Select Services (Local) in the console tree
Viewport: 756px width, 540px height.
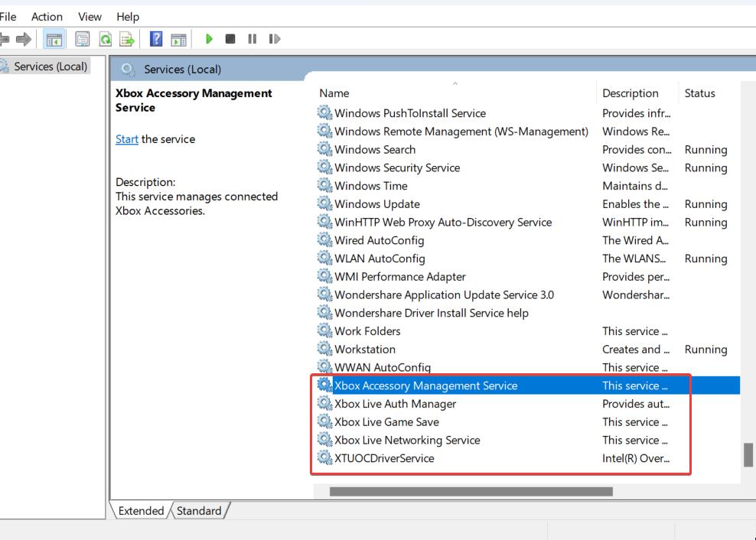click(x=51, y=67)
